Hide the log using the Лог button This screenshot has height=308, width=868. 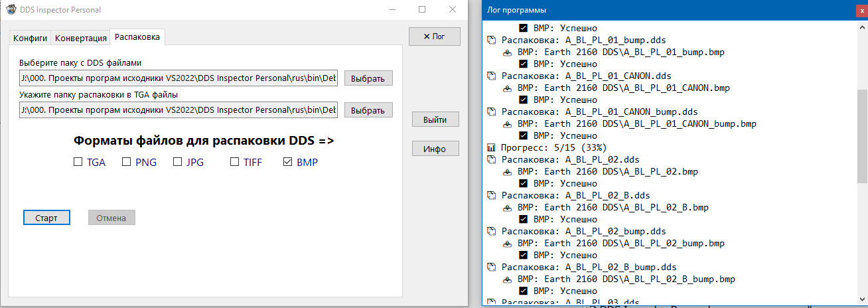(x=435, y=37)
